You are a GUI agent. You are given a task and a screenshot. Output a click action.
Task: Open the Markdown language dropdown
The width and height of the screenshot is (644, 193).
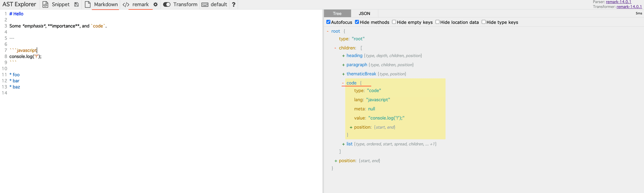(106, 4)
